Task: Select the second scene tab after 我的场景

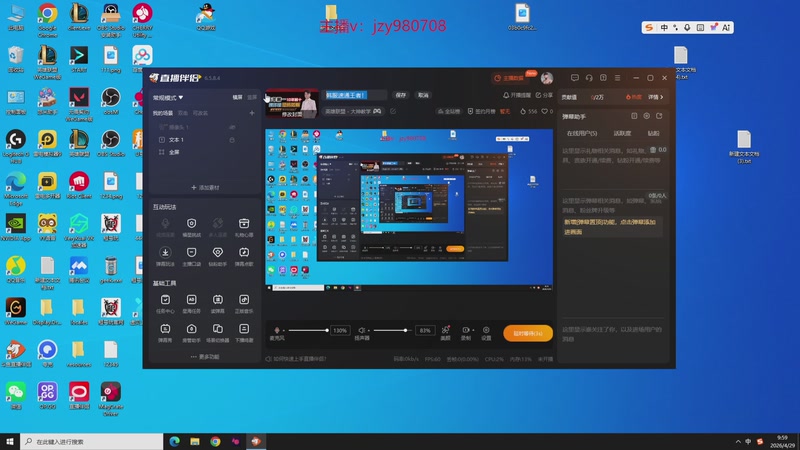Action: tap(183, 113)
